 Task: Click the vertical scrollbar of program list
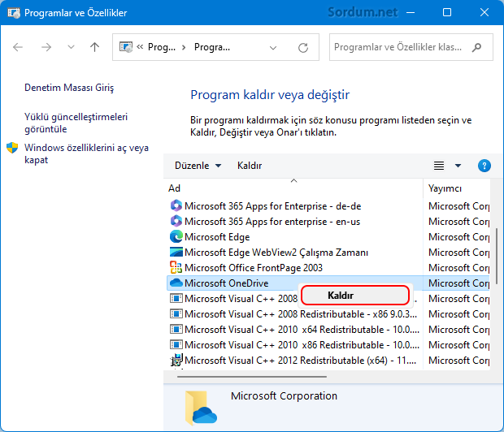tap(497, 256)
